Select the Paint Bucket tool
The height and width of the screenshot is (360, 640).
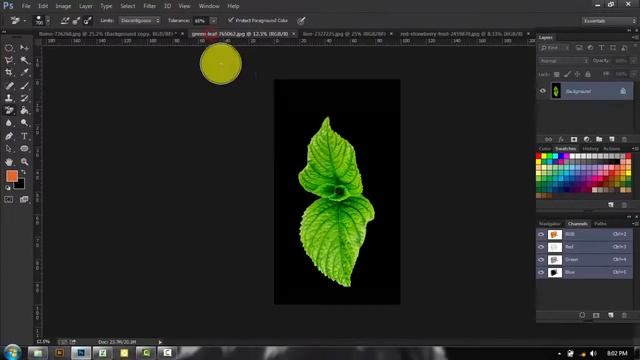click(24, 110)
